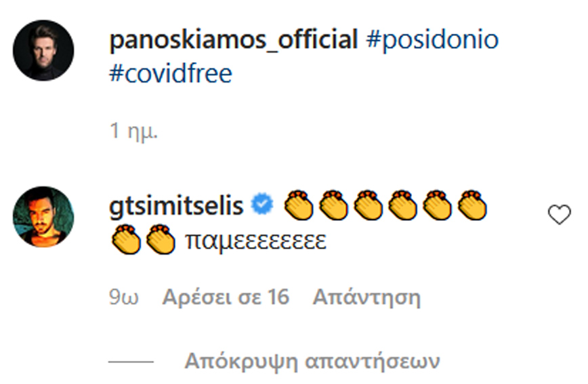The height and width of the screenshot is (384, 588).
Task: Click the first clapping hands emoji
Action: pos(298,205)
